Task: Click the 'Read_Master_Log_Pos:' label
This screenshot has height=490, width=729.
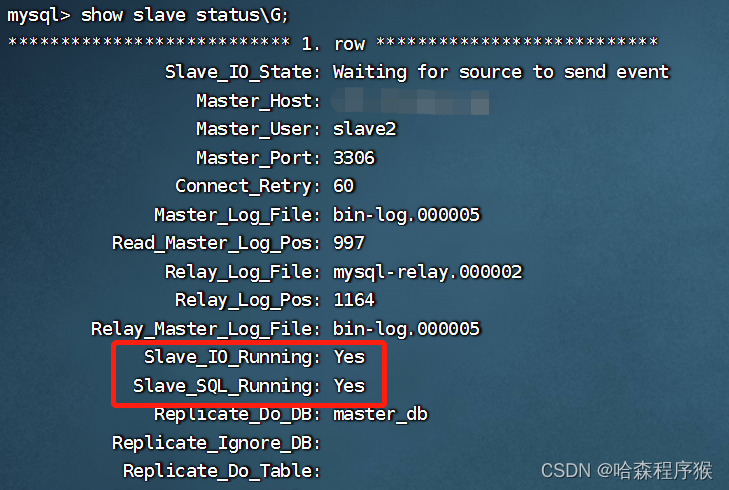Action: pyautogui.click(x=216, y=243)
